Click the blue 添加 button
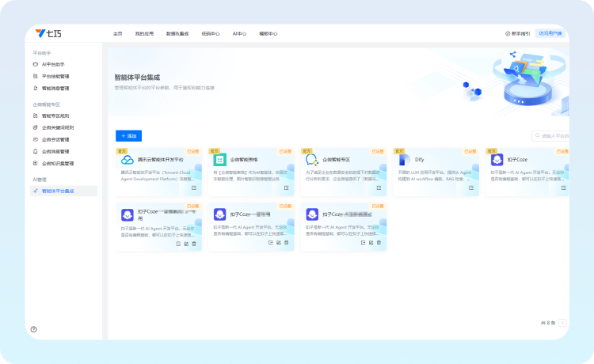The image size is (594, 364). [x=129, y=136]
